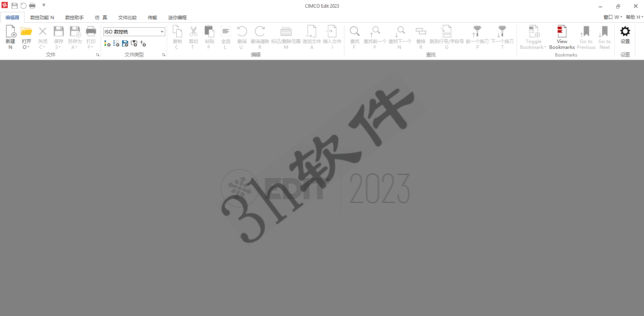Open the machine setup gear icon
This screenshot has width=644, height=316.
point(134,44)
